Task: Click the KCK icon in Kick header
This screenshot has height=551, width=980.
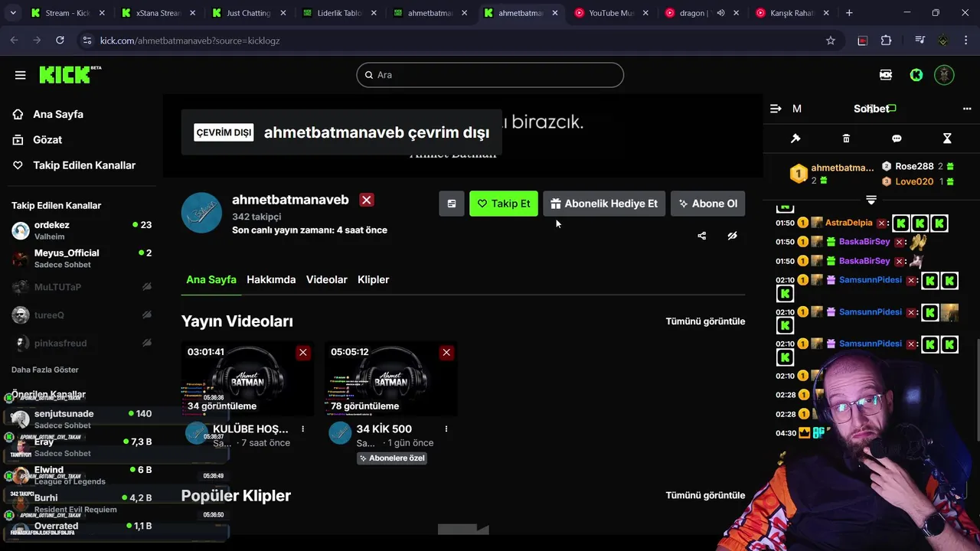Action: (886, 75)
